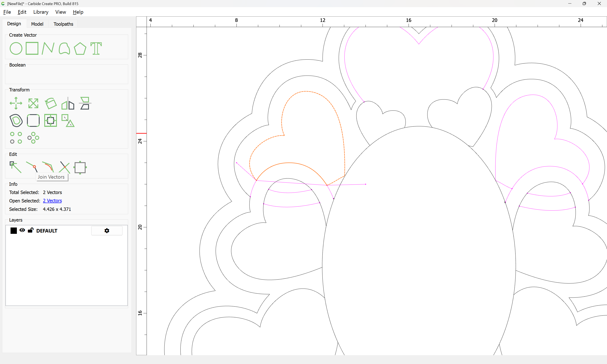The image size is (607, 364).
Task: Click the Rotate transform icon
Action: click(51, 103)
